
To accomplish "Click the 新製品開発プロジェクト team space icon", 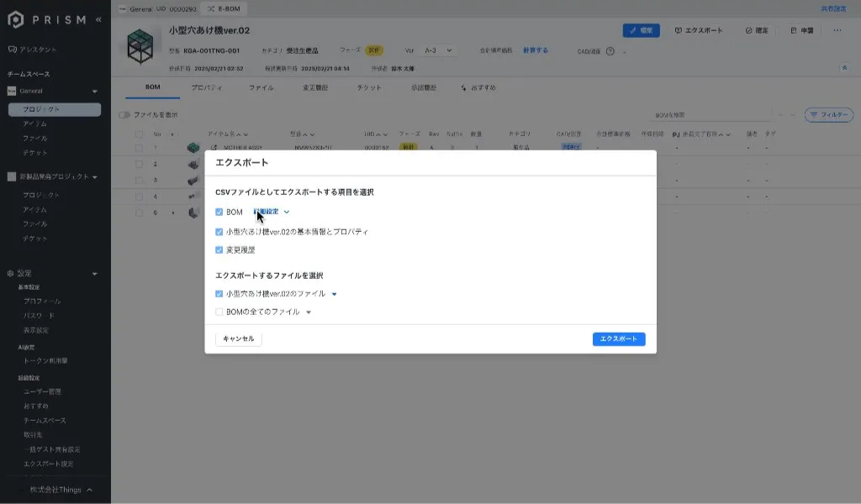I will (x=12, y=177).
